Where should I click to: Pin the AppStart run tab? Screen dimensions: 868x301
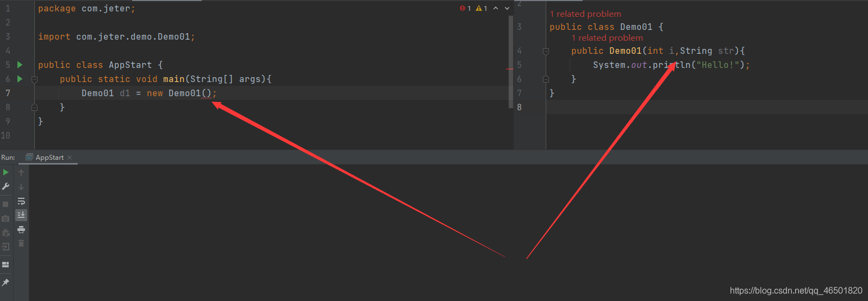click(5, 283)
